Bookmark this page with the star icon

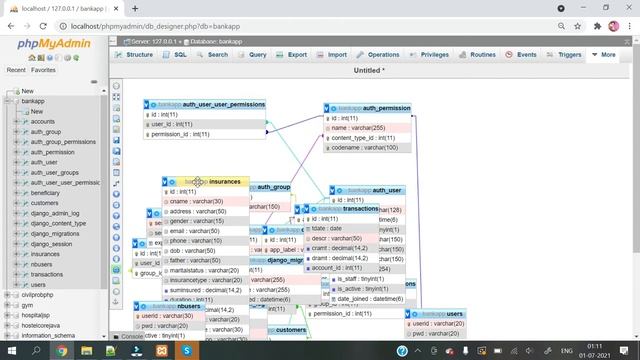[x=578, y=26]
